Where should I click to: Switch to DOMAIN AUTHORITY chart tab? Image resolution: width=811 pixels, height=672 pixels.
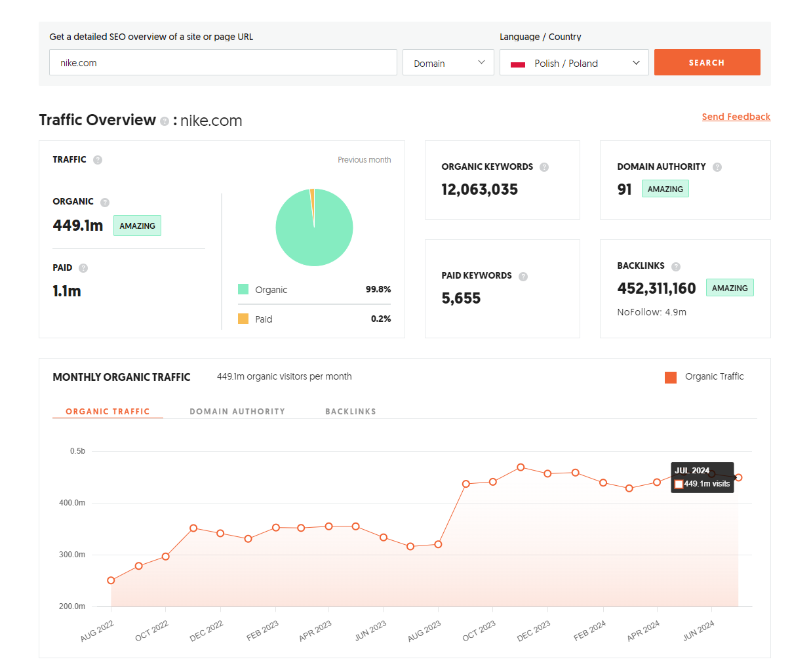pyautogui.click(x=237, y=412)
